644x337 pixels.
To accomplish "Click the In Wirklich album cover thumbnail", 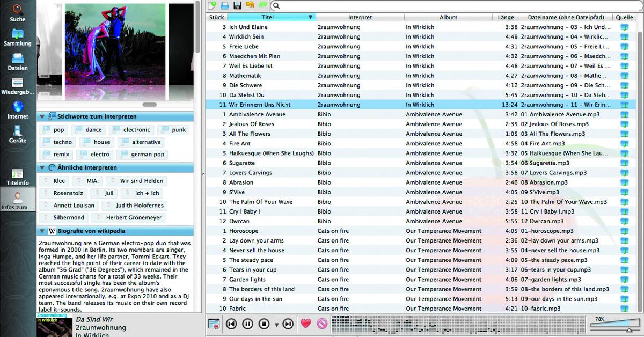I will 54,325.
